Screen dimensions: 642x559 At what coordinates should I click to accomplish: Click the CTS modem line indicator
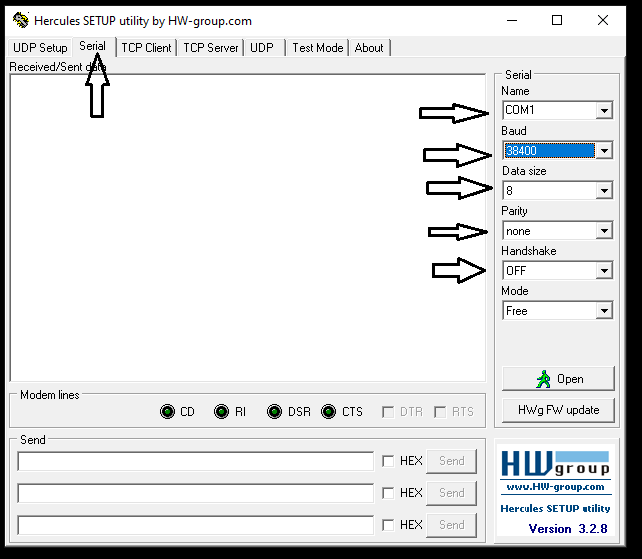(x=328, y=411)
